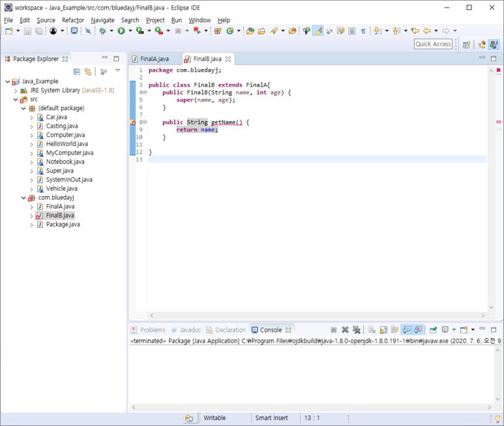Toggle Mark Occurrences highlighter icon

pos(318,31)
